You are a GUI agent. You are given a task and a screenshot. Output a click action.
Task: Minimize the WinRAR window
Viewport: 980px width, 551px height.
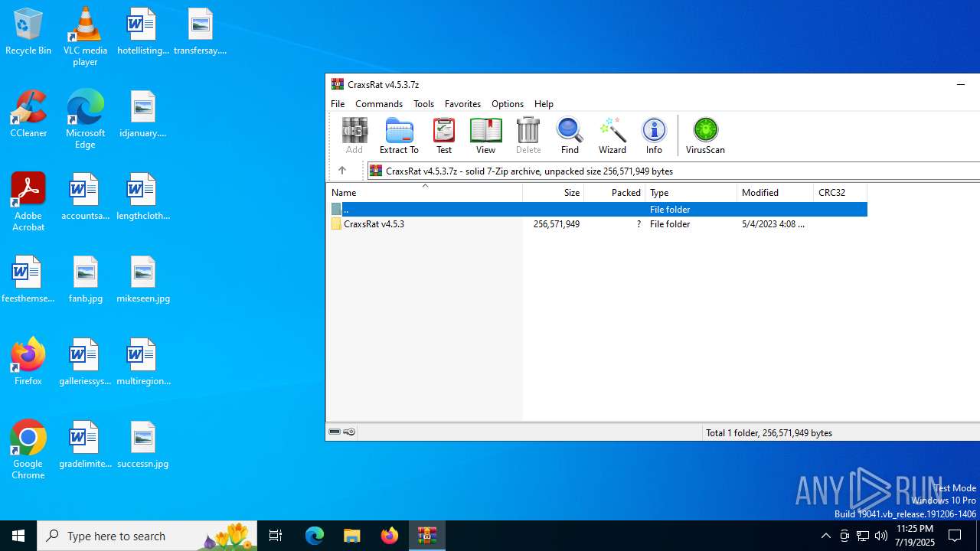961,84
